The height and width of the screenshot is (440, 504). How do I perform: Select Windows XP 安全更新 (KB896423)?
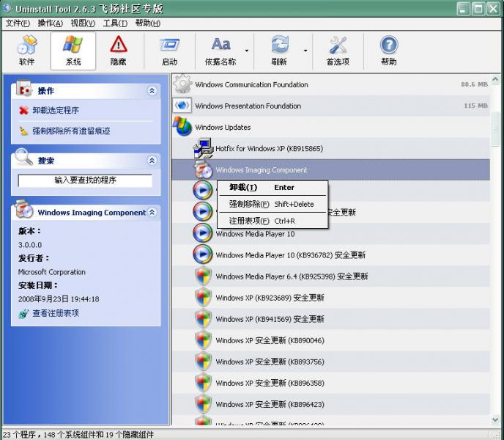click(x=331, y=403)
